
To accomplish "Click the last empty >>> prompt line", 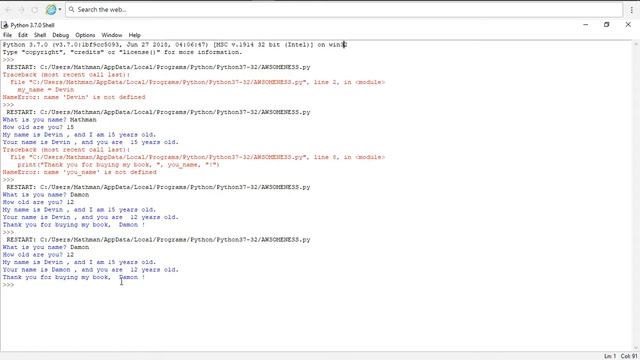I will (8, 285).
